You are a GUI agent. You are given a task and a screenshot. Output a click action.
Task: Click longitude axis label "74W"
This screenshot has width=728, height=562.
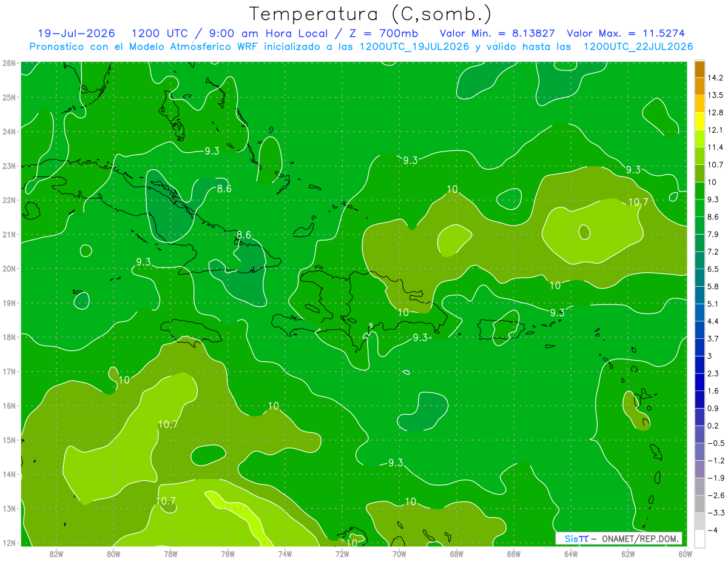pyautogui.click(x=285, y=554)
